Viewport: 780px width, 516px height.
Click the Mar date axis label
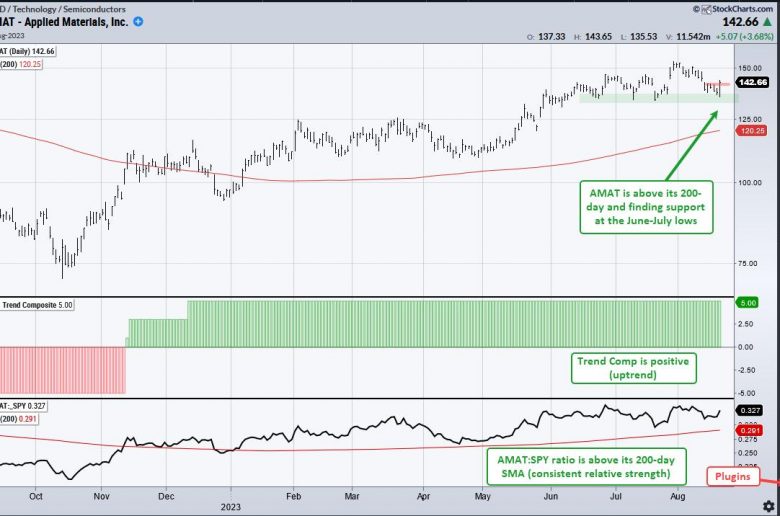click(352, 497)
